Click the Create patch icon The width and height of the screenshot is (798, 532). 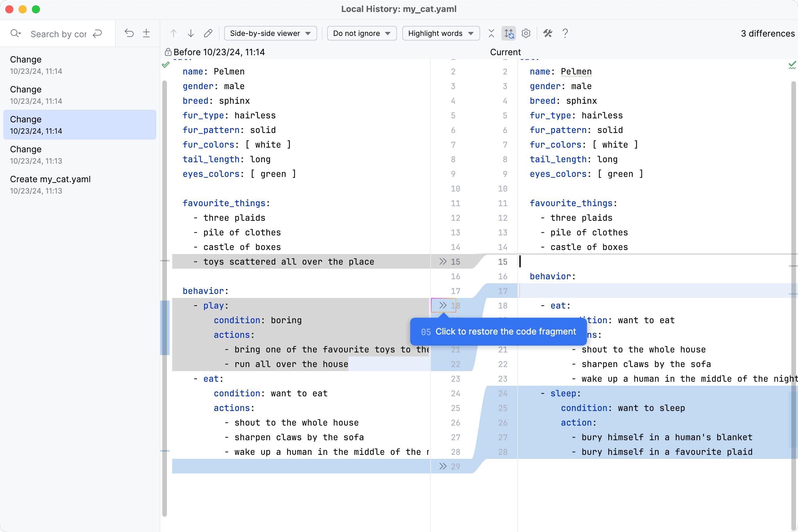[146, 33]
